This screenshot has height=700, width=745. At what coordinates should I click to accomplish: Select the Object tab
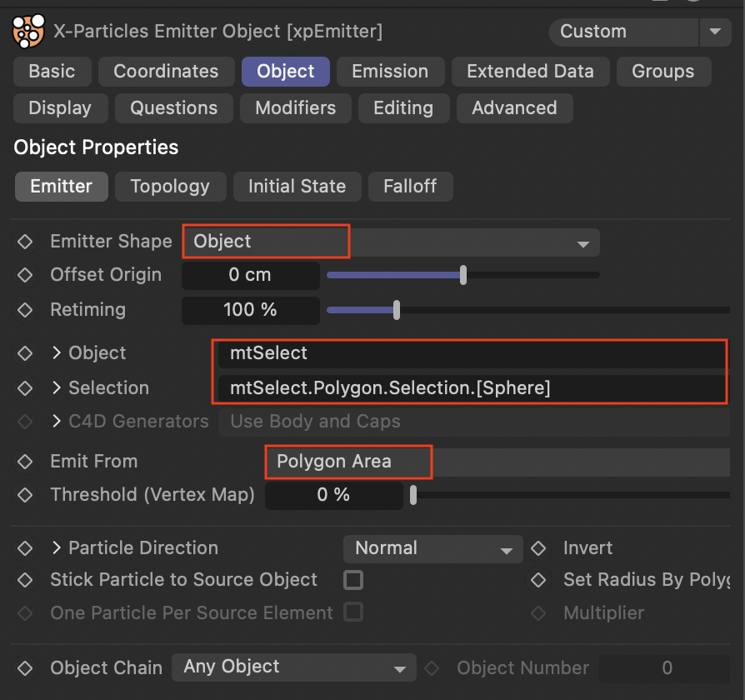(286, 72)
